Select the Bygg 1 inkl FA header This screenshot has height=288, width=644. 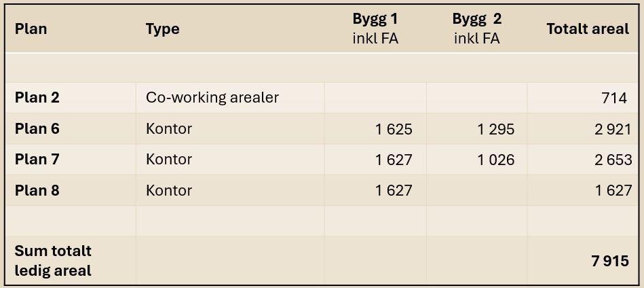(x=375, y=29)
